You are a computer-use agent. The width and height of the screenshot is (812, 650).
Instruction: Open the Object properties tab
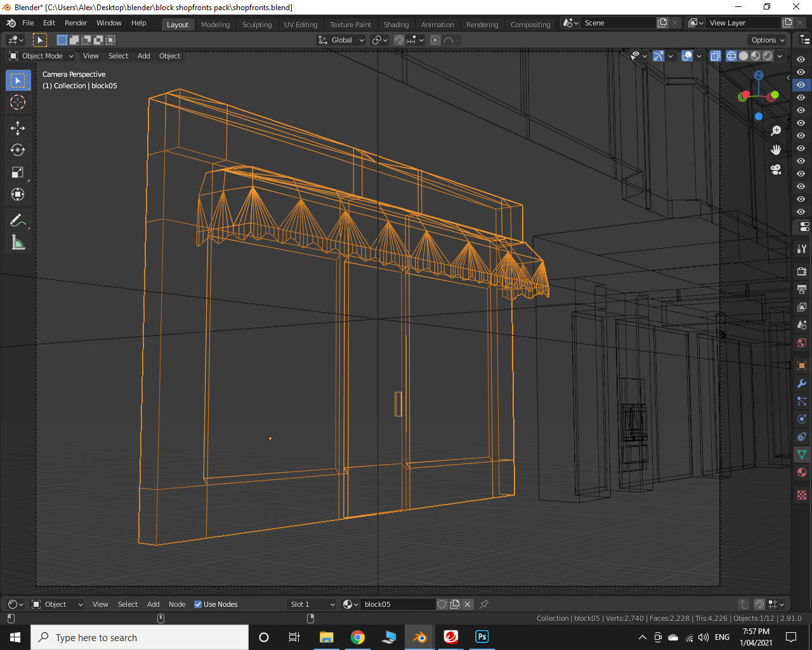click(802, 366)
